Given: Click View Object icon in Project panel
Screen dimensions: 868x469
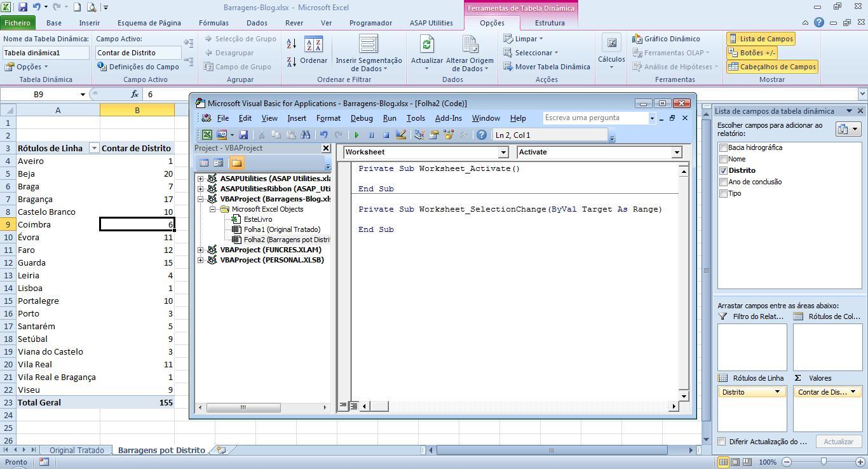Looking at the screenshot, I should [218, 163].
